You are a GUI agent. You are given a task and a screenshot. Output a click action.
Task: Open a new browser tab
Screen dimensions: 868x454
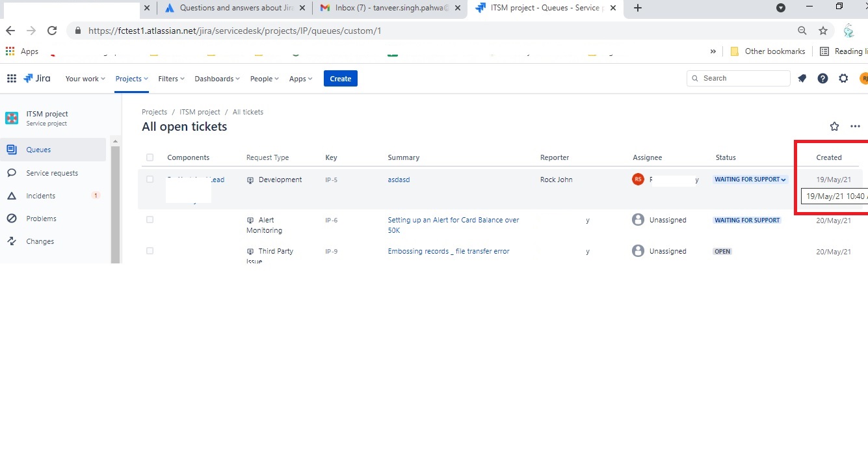point(638,8)
